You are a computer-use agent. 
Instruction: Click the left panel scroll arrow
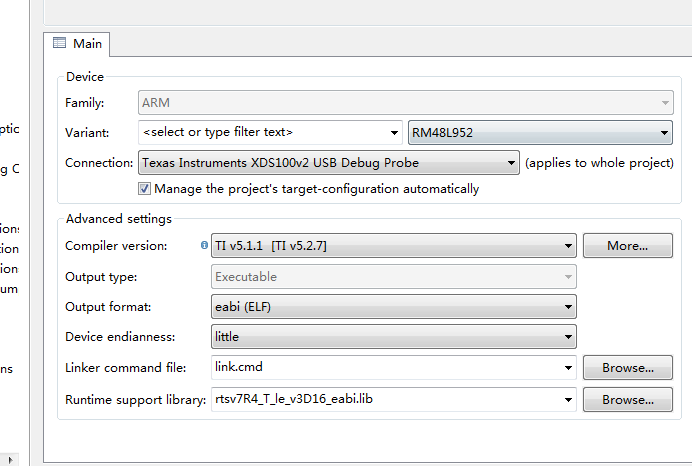(x=11, y=460)
